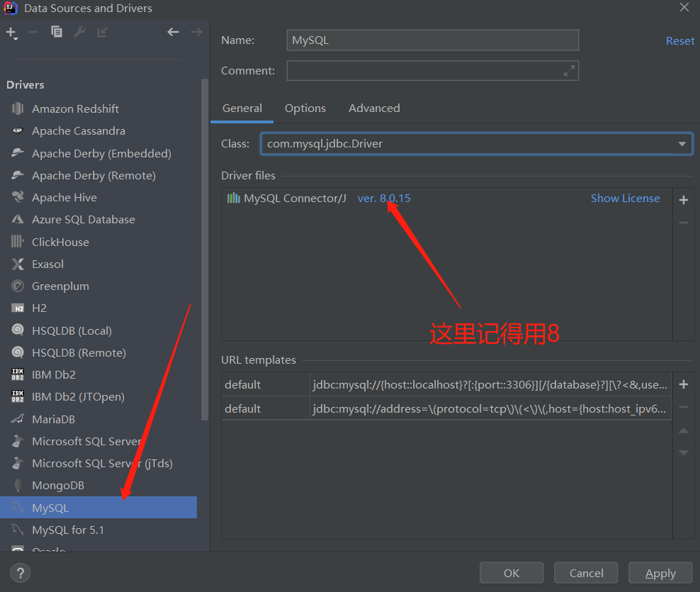
Task: Select the Exasol driver
Action: (98, 264)
